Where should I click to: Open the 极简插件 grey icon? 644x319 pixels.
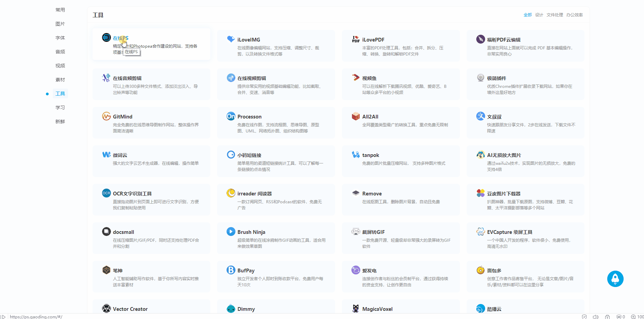tap(481, 78)
